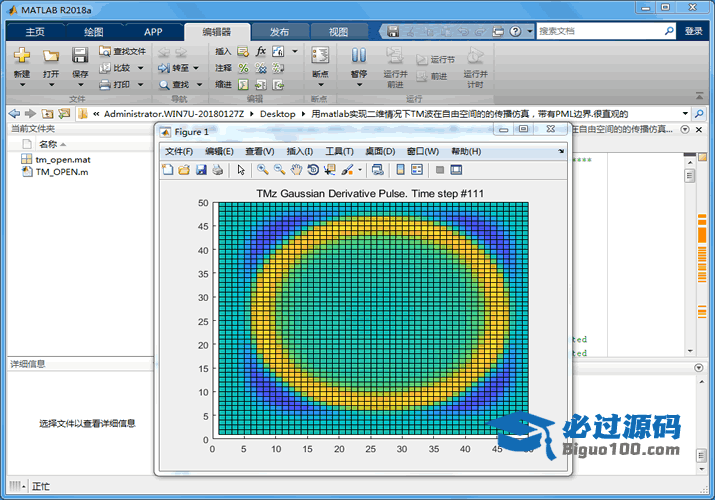This screenshot has width=715, height=500.
Task: Click the 查找 (Find) magnifier button
Action: point(174,84)
